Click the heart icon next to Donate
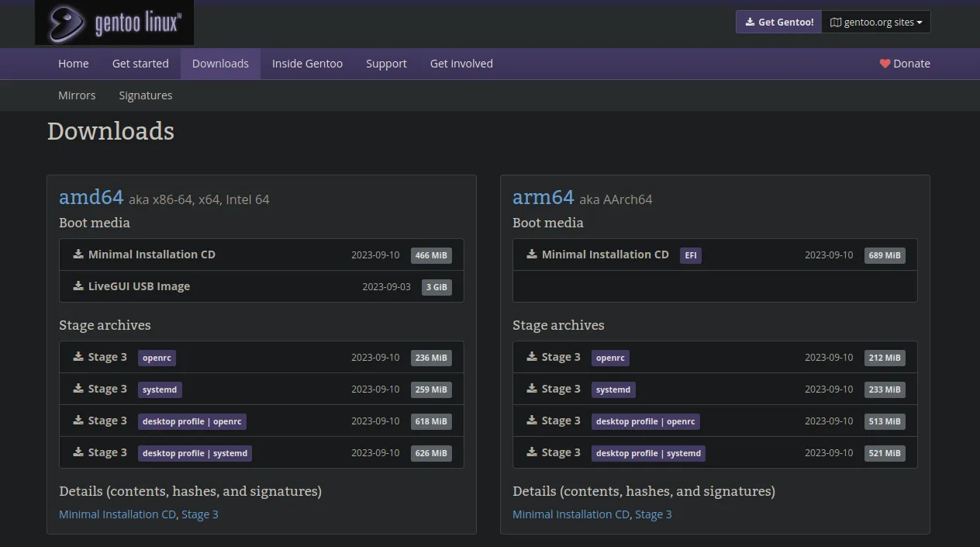 pyautogui.click(x=885, y=64)
